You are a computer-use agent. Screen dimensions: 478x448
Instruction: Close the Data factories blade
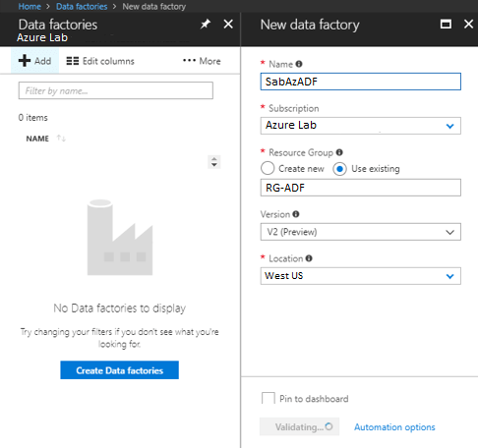point(228,24)
